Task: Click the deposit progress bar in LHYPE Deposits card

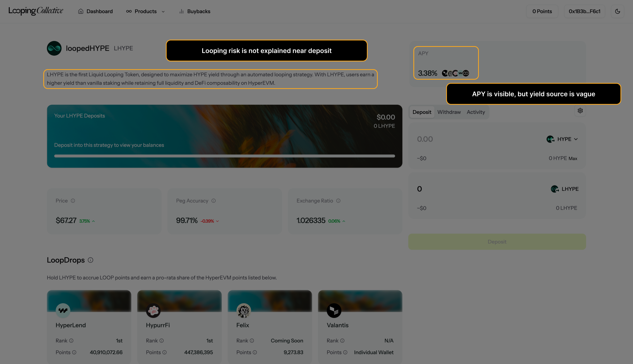Action: 224,156
